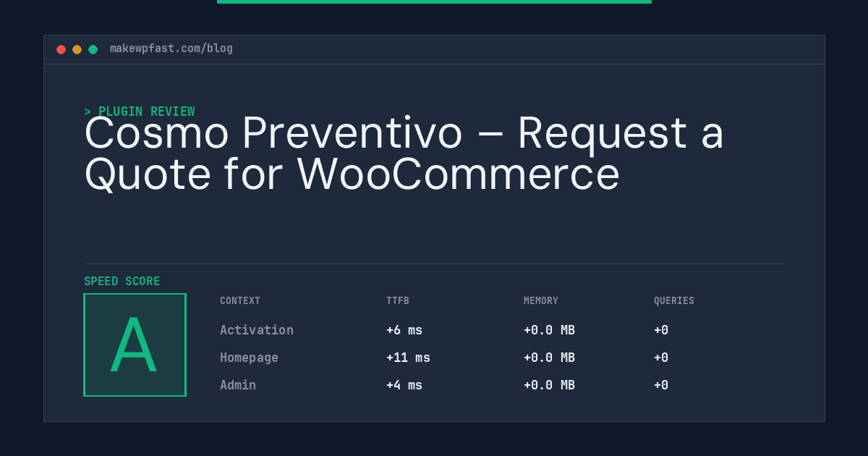Viewport: 868px width, 456px height.
Task: Click the yellow window dot
Action: coord(77,49)
